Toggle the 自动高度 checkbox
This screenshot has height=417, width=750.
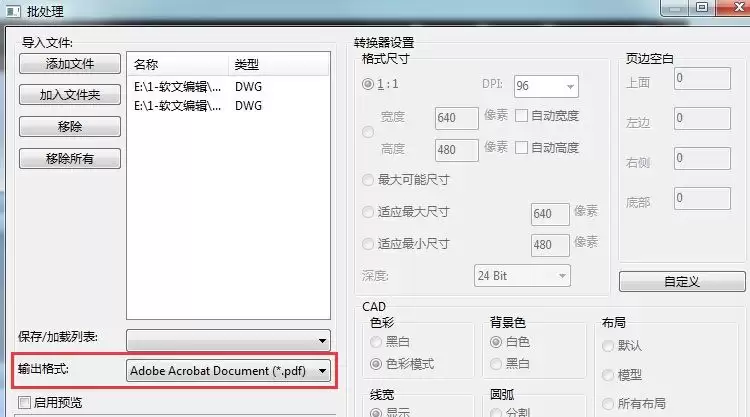tap(521, 148)
